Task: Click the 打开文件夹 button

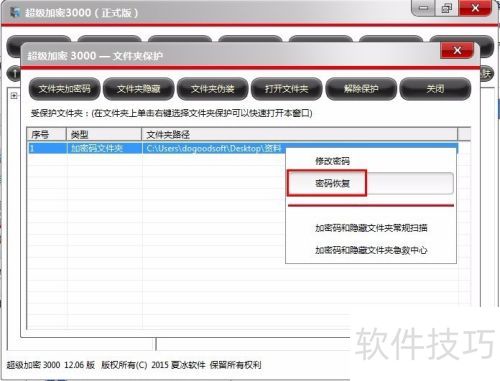Action: pyautogui.click(x=287, y=89)
